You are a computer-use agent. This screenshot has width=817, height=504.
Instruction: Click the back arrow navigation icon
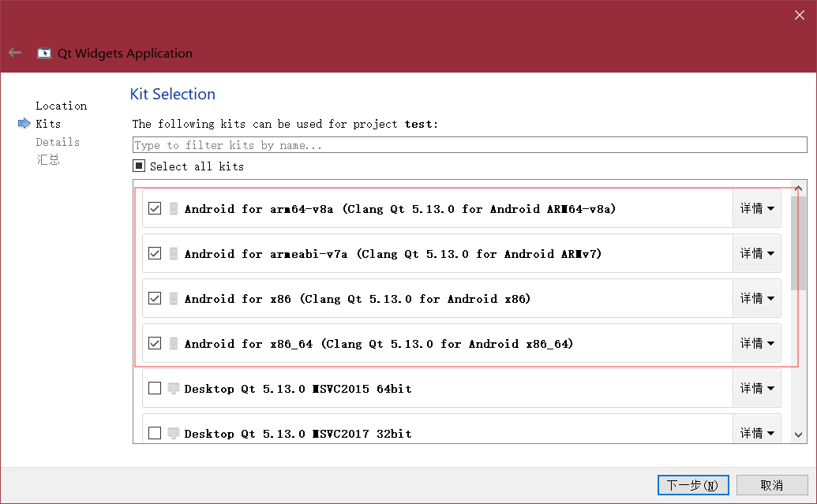[x=14, y=52]
